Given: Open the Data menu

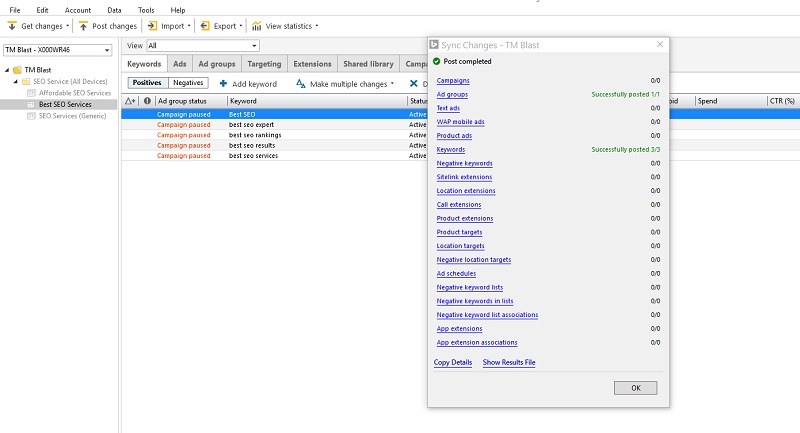Looking at the screenshot, I should pos(114,10).
